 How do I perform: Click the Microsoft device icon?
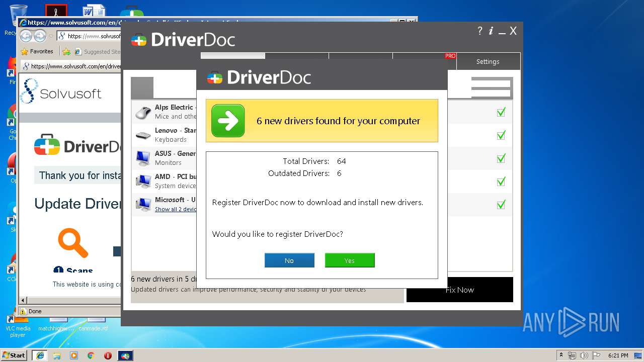pos(143,205)
